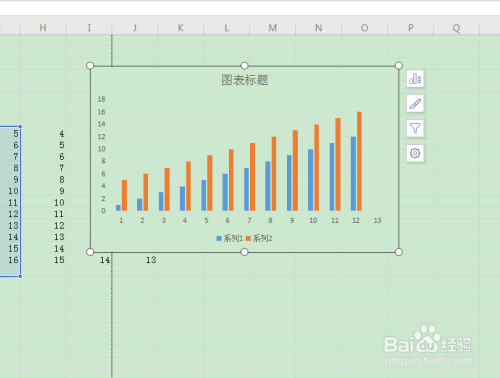This screenshot has height=378, width=500.
Task: Select column header N
Action: tap(319, 28)
